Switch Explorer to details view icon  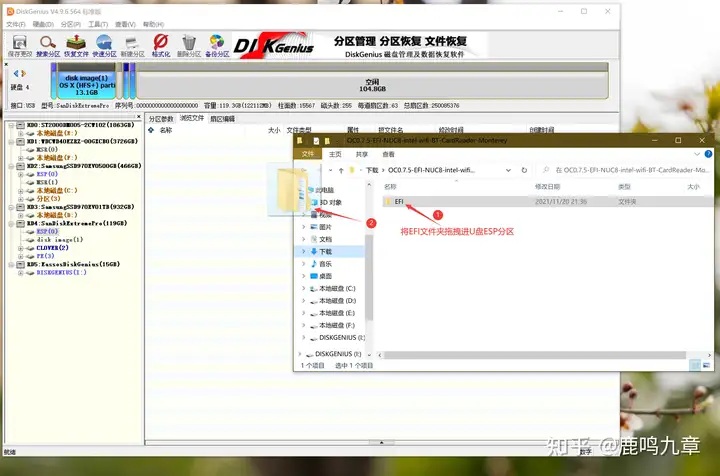tap(695, 365)
